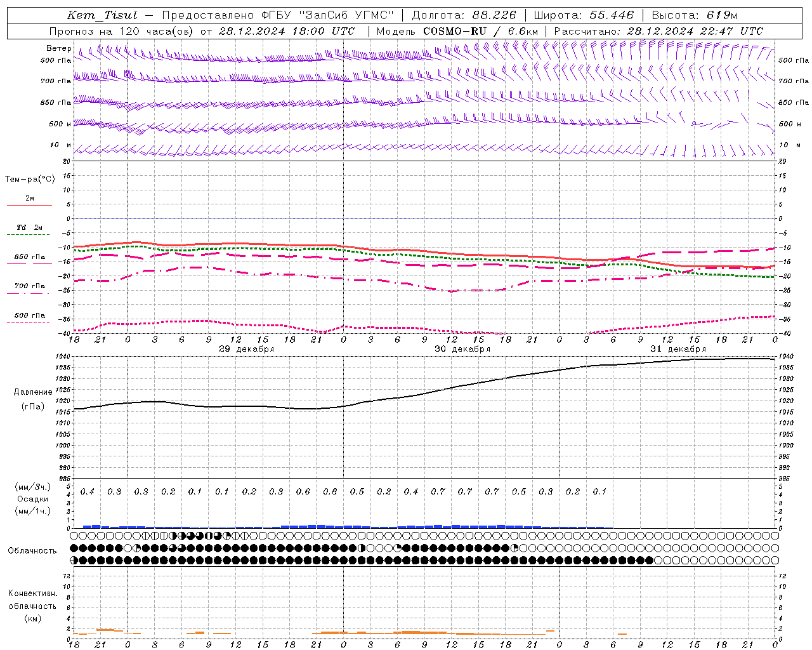Select the provider text ФГБУ "ЗапСиб УГМС"

point(327,15)
